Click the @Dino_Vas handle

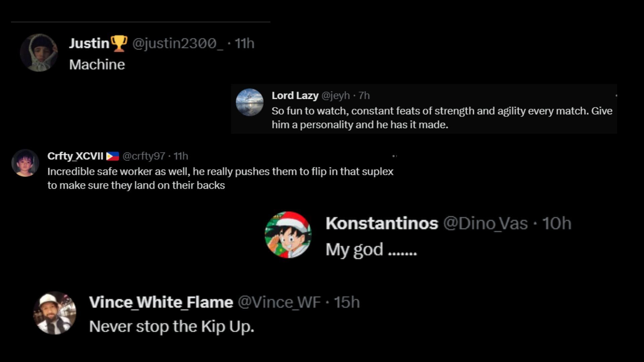click(485, 223)
